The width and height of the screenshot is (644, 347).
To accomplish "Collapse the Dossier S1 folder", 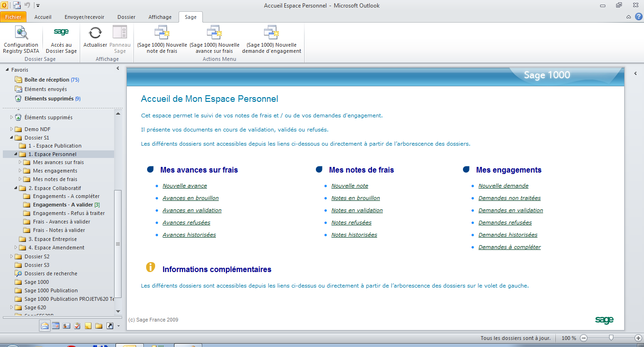I will pos(11,138).
